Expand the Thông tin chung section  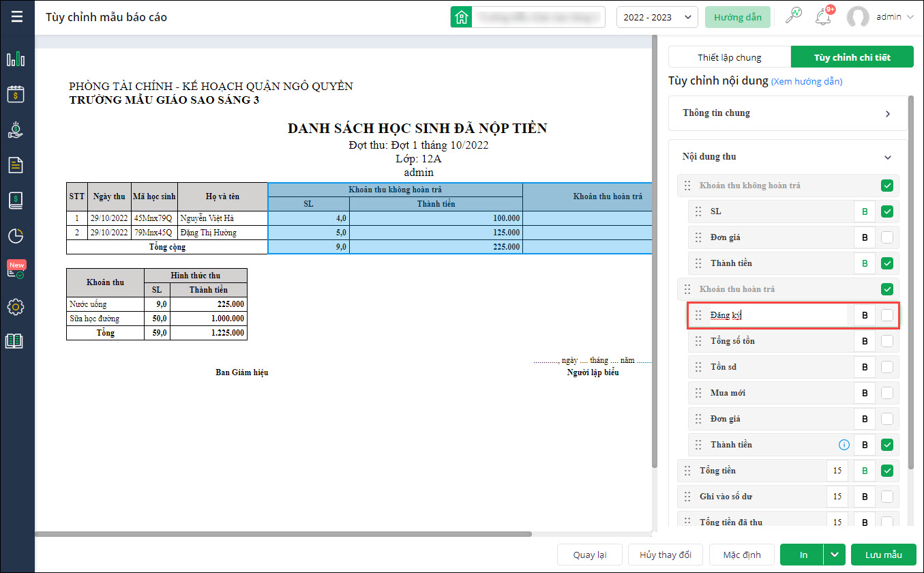point(788,113)
